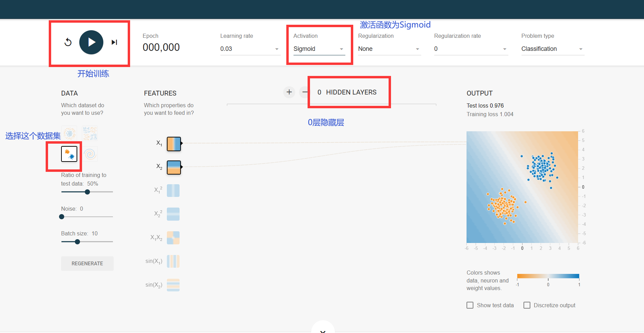The height and width of the screenshot is (333, 644).
Task: Select the spiral dataset thumbnail
Action: tap(90, 154)
